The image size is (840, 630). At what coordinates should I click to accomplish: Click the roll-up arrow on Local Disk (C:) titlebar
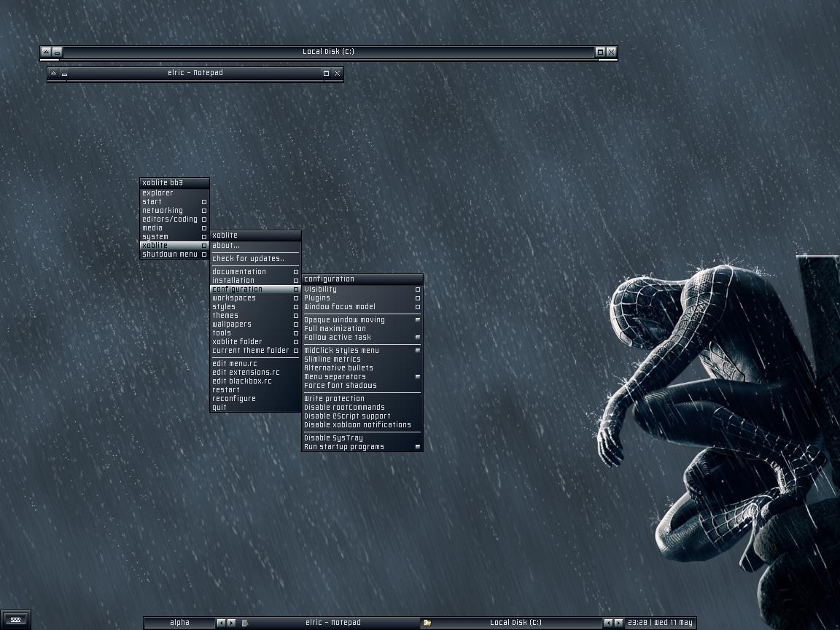point(47,52)
